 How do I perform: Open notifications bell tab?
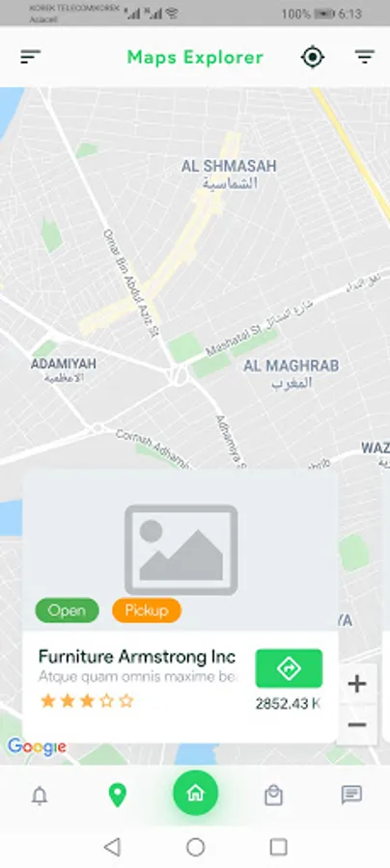[40, 796]
